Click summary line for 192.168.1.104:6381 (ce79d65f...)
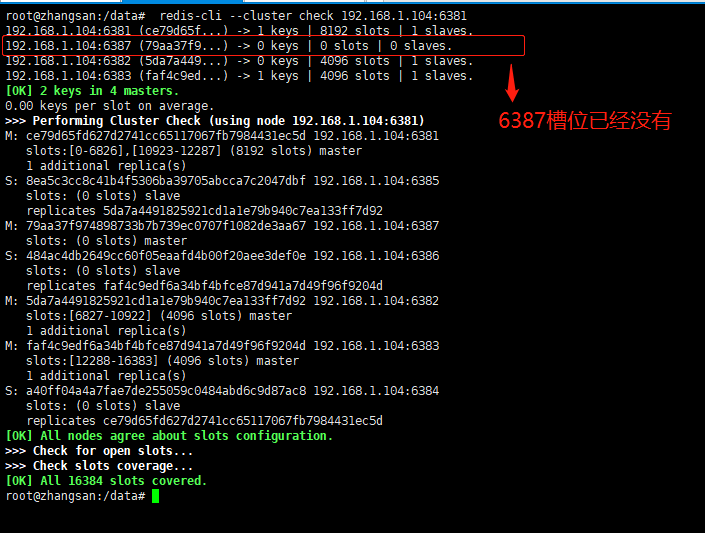This screenshot has height=533, width=705. coord(239,31)
